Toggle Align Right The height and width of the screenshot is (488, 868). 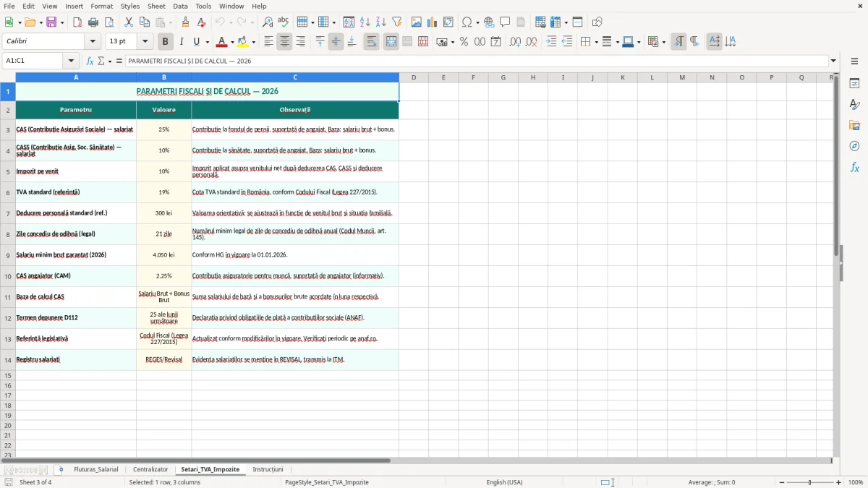(x=301, y=42)
